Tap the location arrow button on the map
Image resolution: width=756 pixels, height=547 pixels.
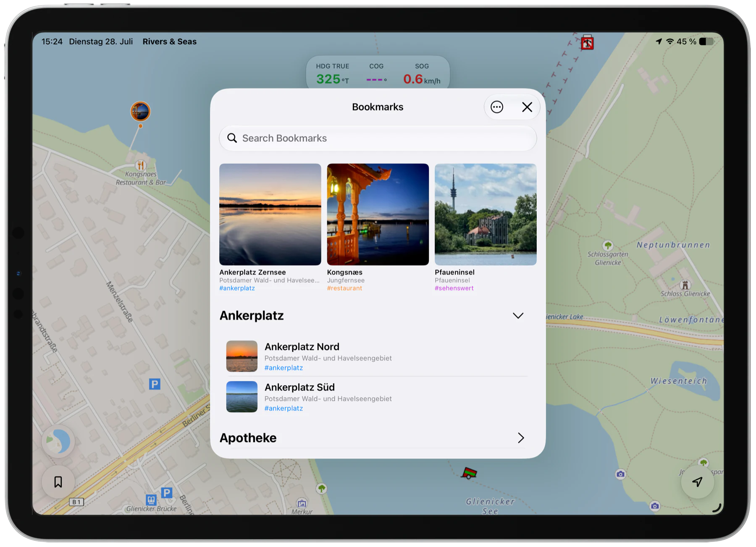click(697, 482)
